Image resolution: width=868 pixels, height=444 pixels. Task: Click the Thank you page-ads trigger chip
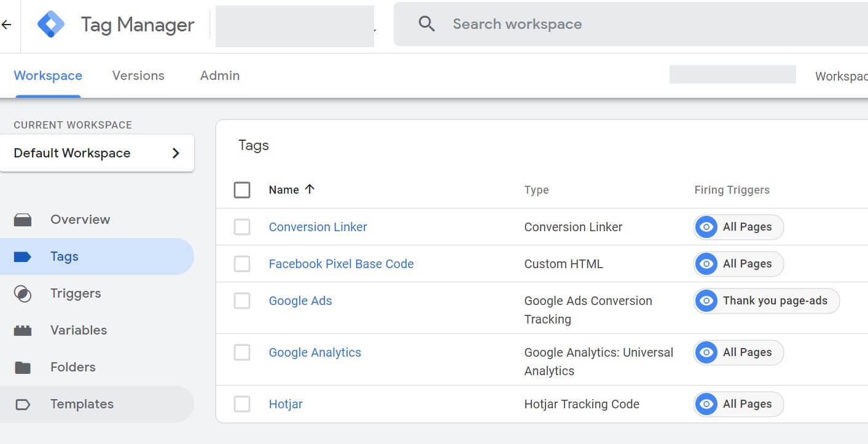coord(767,301)
